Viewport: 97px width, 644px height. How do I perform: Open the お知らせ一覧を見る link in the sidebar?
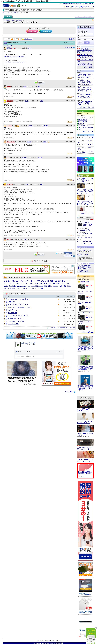click(x=88, y=67)
